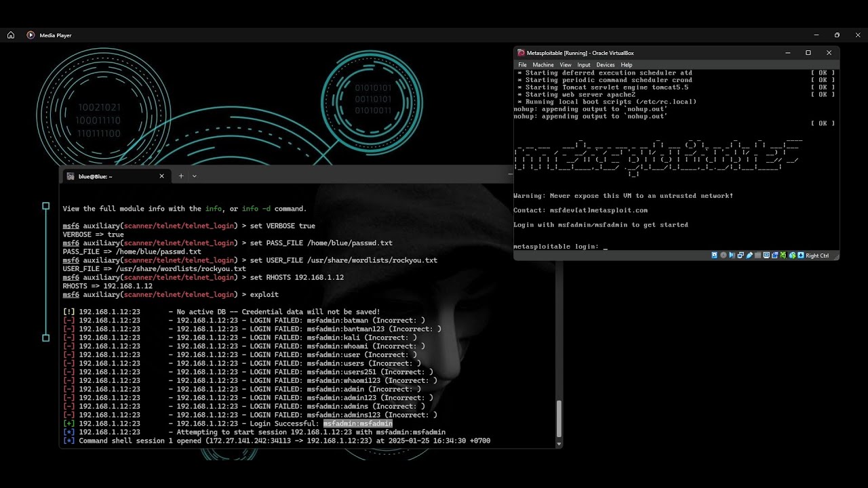868x488 pixels.
Task: Click 'View the full module info' help line
Action: point(184,209)
